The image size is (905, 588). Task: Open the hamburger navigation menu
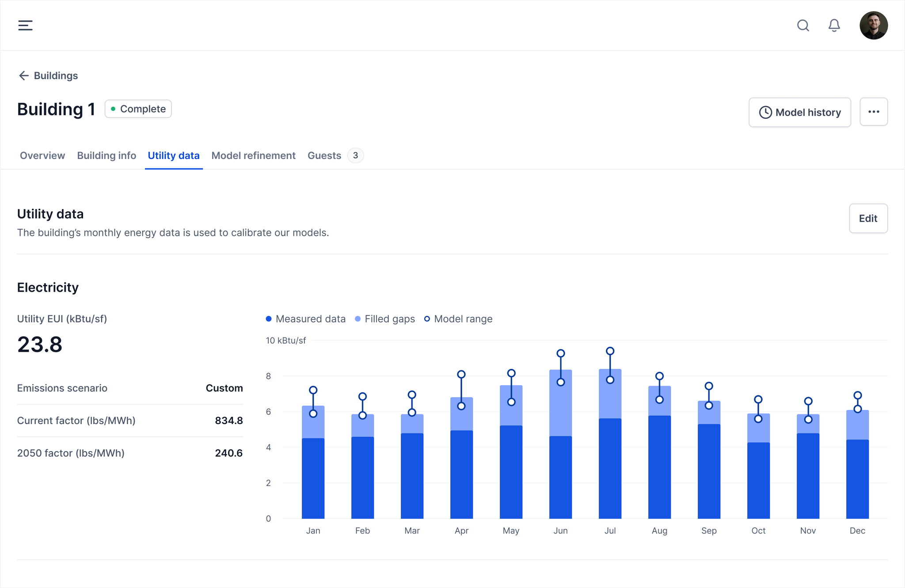pyautogui.click(x=25, y=25)
